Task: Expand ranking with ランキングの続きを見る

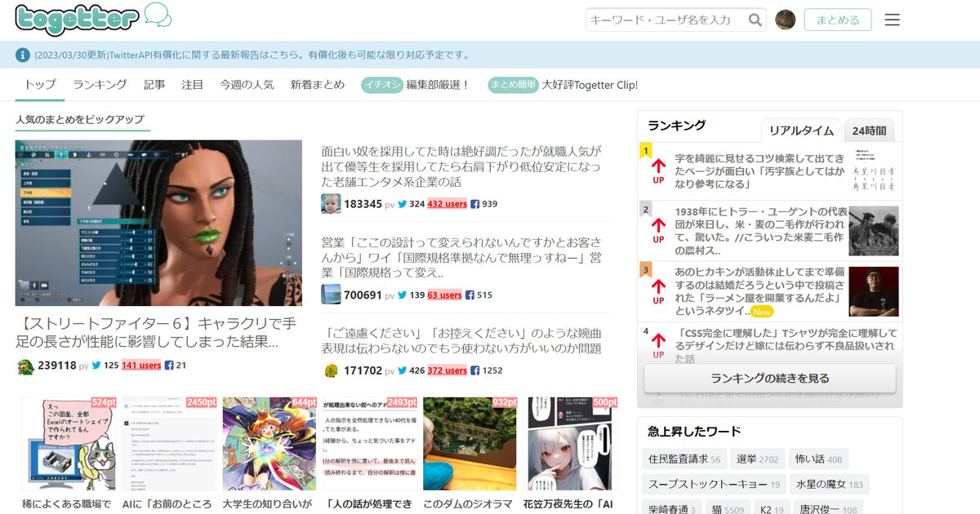Action: coord(769,379)
